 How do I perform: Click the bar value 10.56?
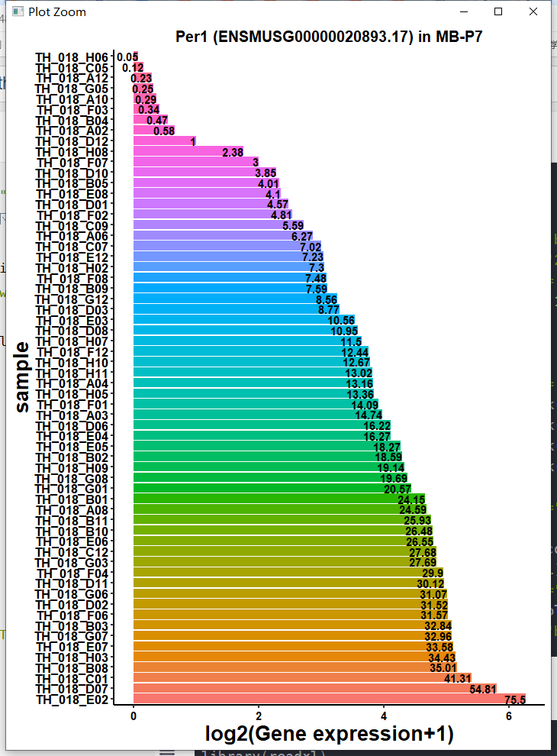pyautogui.click(x=341, y=321)
